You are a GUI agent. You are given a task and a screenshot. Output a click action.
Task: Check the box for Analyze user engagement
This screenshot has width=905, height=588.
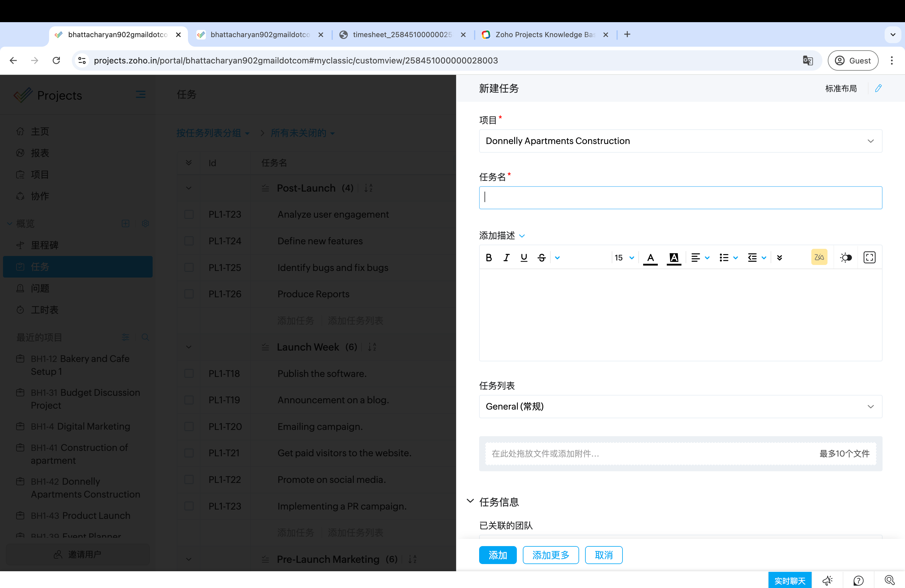[x=189, y=214]
